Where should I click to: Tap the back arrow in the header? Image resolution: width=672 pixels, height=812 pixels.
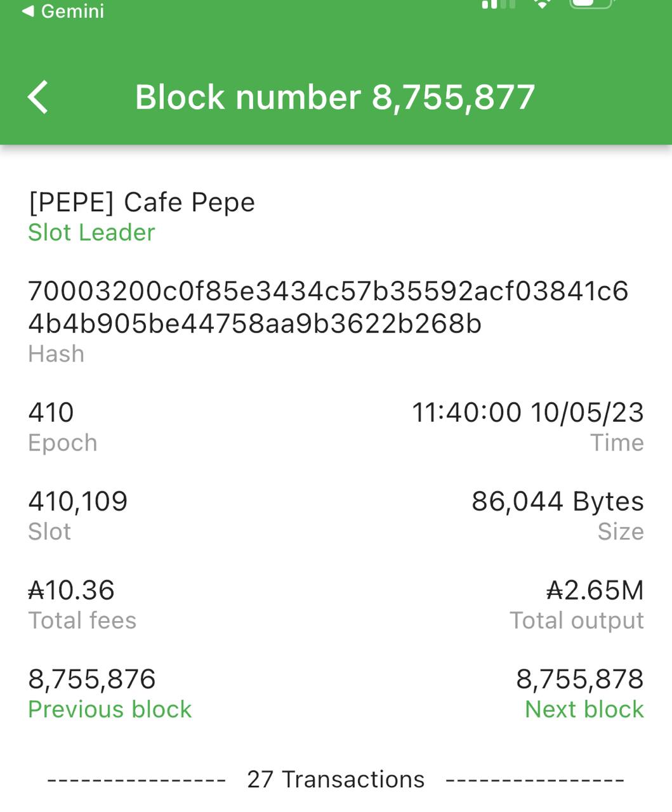click(x=38, y=98)
